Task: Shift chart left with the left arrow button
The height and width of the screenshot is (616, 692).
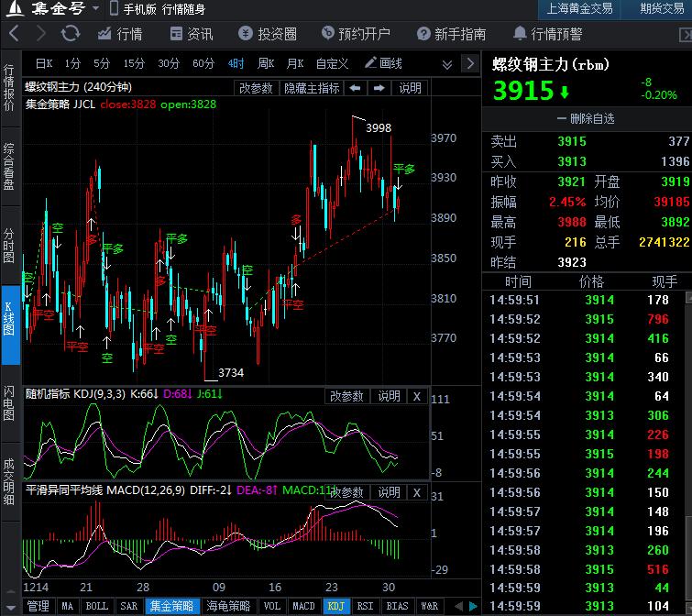Action: [356, 88]
